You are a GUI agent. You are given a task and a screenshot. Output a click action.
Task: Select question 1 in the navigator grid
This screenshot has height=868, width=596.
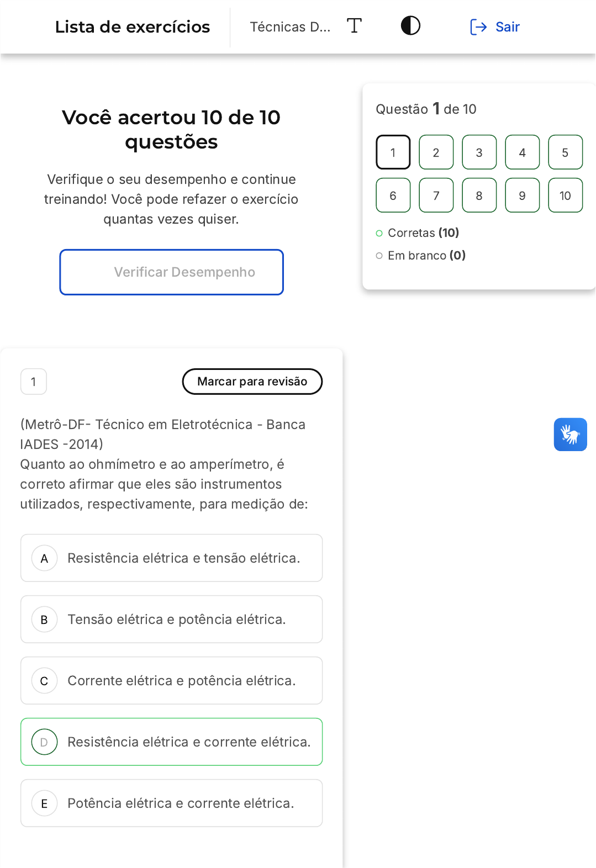[393, 152]
